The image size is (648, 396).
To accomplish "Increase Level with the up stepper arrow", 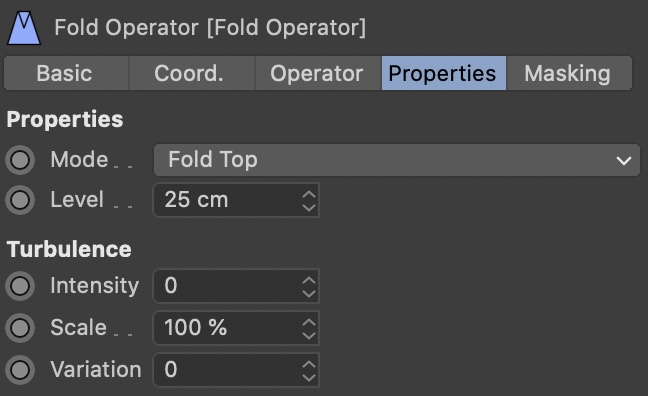I will [309, 194].
